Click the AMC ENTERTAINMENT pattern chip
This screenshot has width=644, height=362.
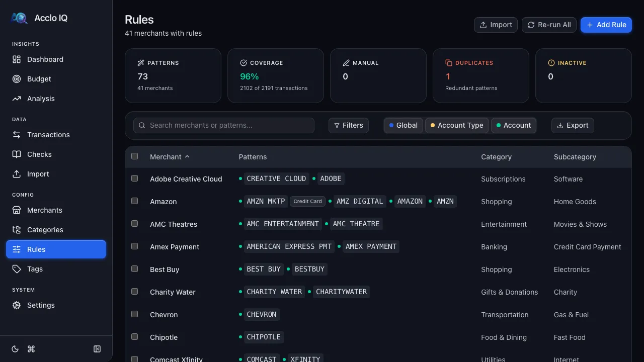point(283,224)
